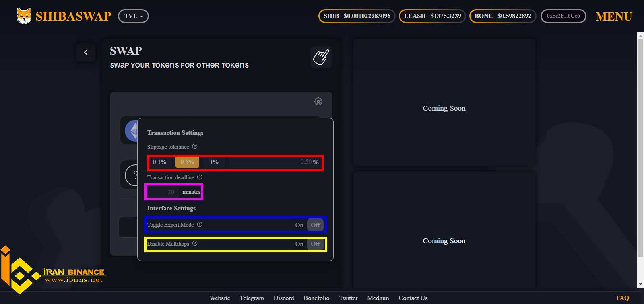The width and height of the screenshot is (644, 304).
Task: Open the Bonefolio footer link
Action: [316, 298]
